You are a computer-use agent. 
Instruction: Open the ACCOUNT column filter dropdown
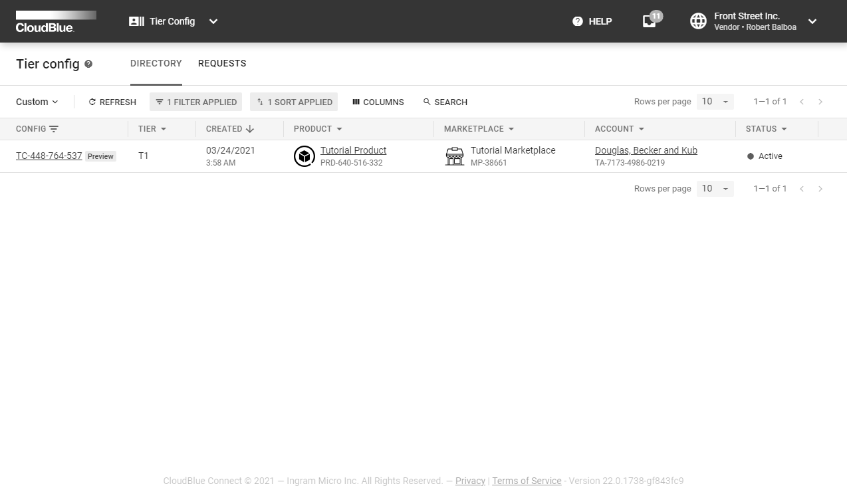pos(642,129)
